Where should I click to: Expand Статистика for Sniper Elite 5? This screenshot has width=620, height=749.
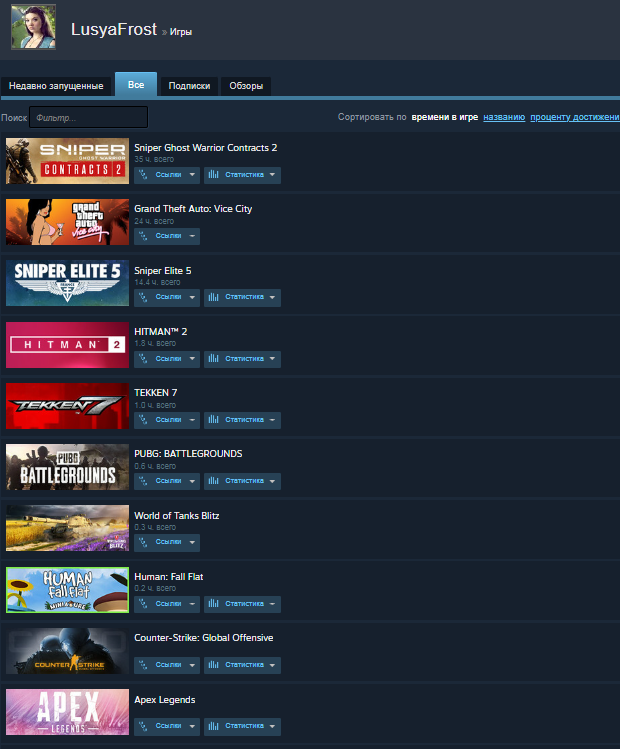[x=242, y=297]
